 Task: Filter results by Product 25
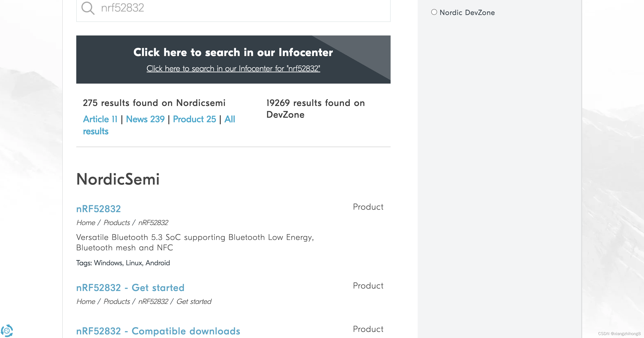(x=194, y=119)
